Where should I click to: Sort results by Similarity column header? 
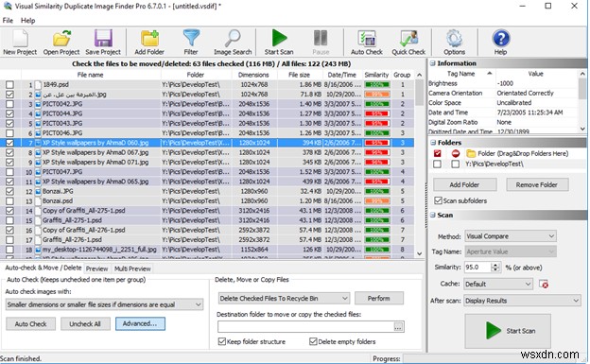376,75
